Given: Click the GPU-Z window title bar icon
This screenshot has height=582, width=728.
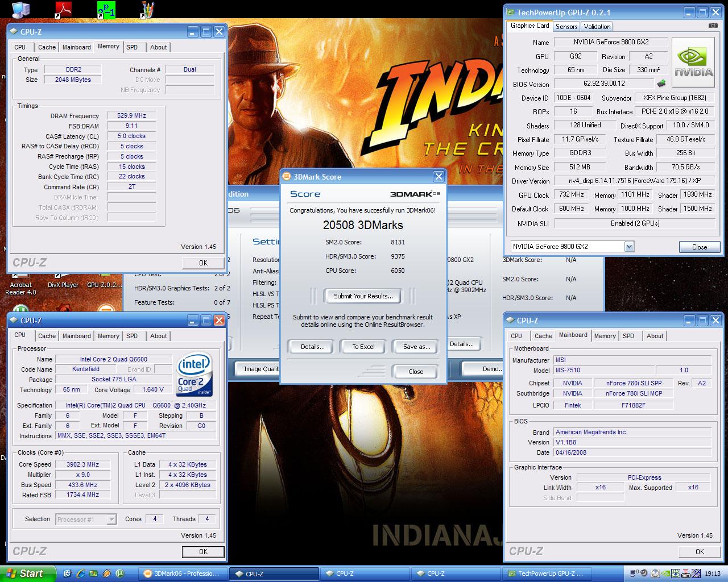Looking at the screenshot, I should click(510, 12).
